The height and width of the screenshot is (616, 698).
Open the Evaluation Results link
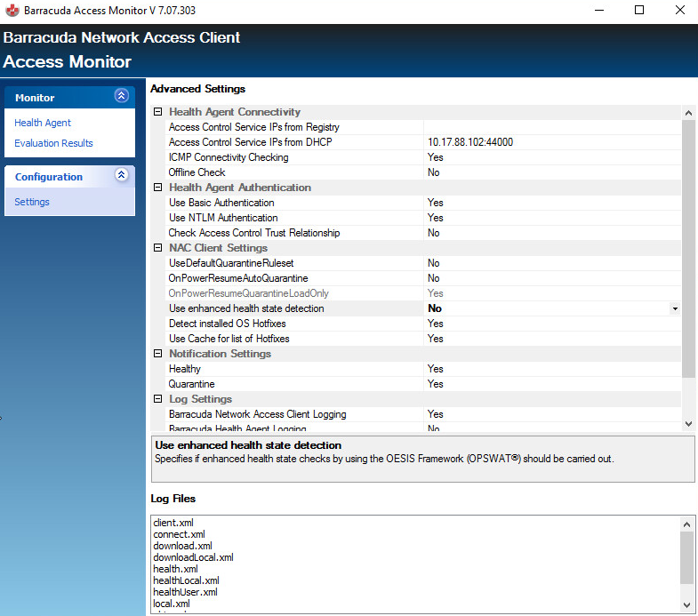click(53, 143)
